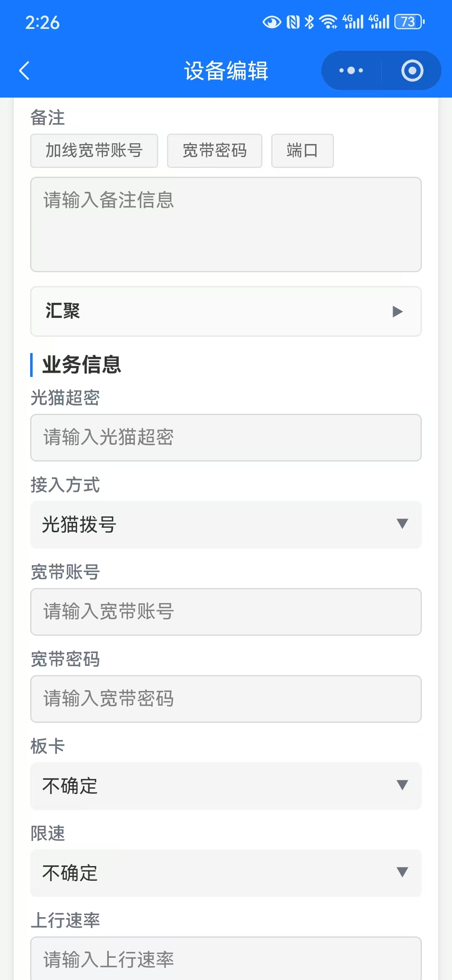The width and height of the screenshot is (452, 980).
Task: Tap the Bluetooth status icon
Action: (x=309, y=22)
